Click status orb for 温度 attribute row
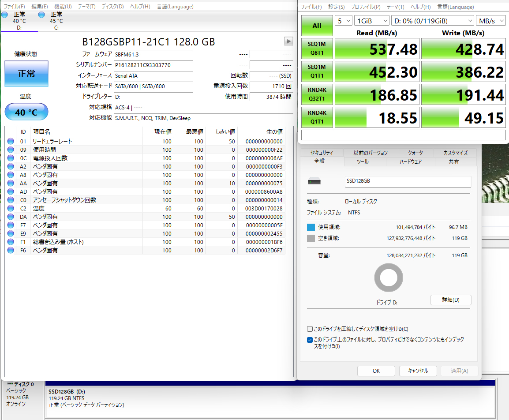 11,208
